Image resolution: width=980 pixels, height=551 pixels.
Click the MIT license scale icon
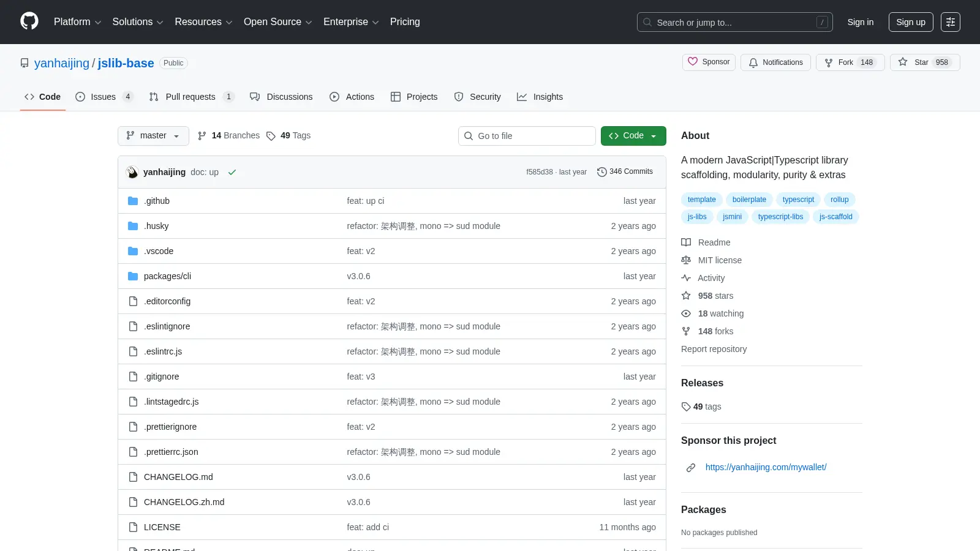click(686, 260)
